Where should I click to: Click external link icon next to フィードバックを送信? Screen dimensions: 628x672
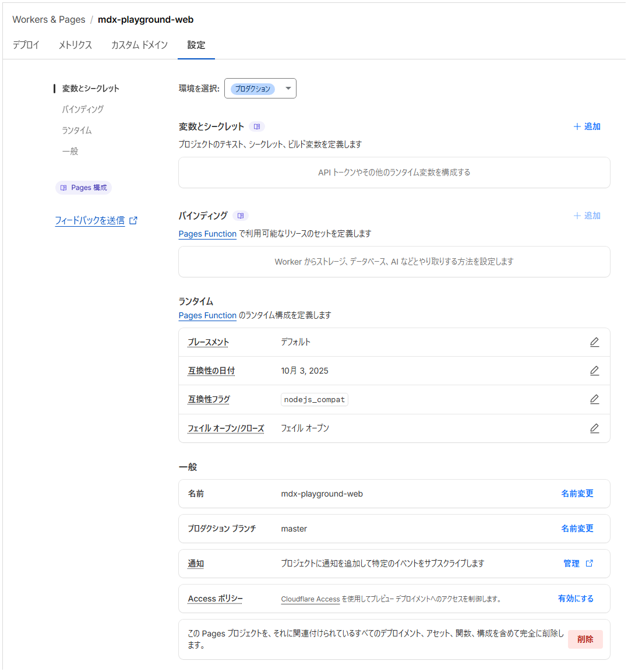[x=133, y=220]
